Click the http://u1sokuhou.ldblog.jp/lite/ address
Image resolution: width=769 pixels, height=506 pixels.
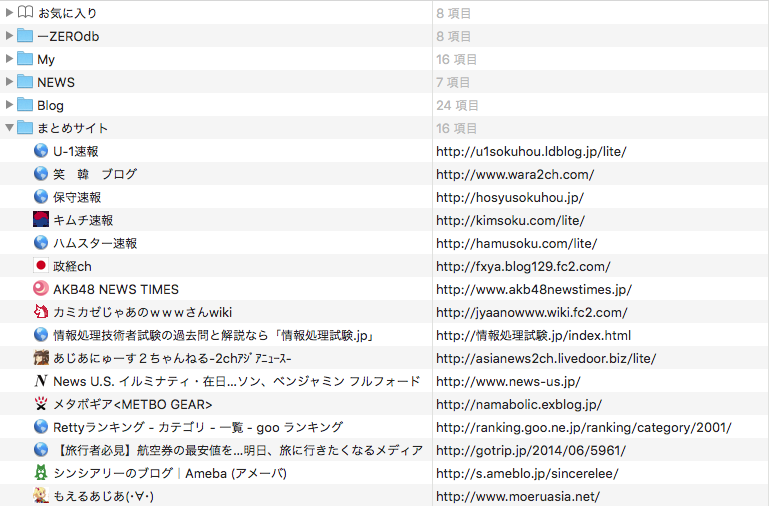(531, 152)
